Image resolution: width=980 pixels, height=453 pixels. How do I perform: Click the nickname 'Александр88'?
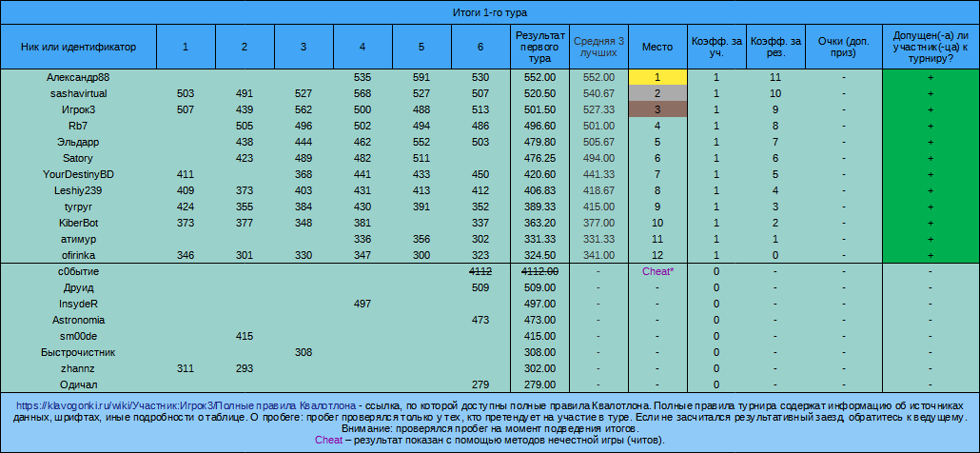(x=79, y=77)
